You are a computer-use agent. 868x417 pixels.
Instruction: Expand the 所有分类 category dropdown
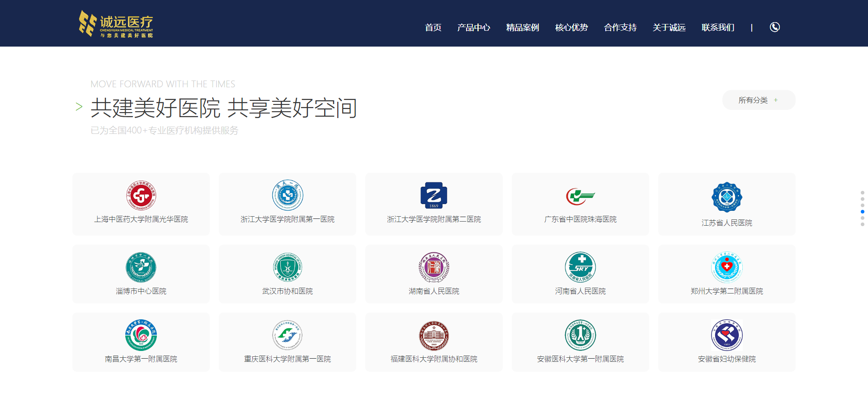(759, 100)
